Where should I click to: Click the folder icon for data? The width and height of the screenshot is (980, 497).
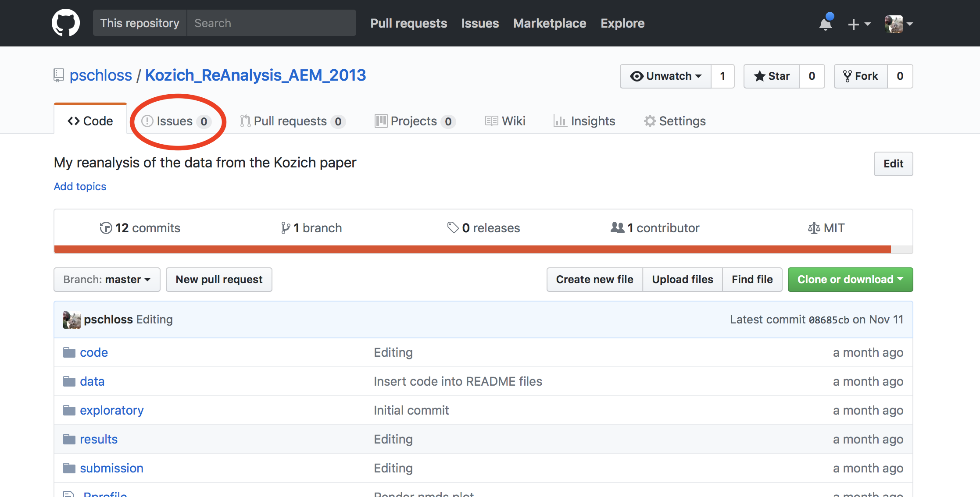point(69,381)
